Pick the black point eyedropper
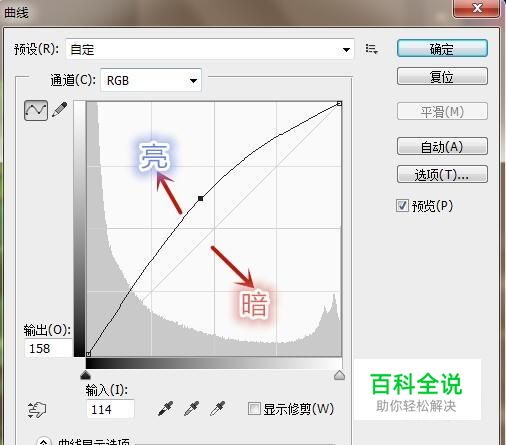 165,409
